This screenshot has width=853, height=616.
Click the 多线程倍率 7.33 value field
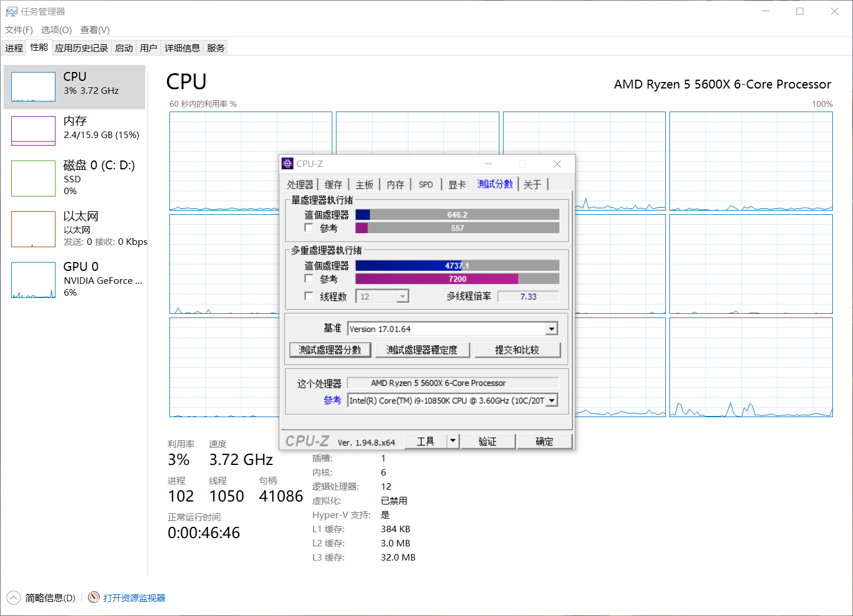pos(528,296)
